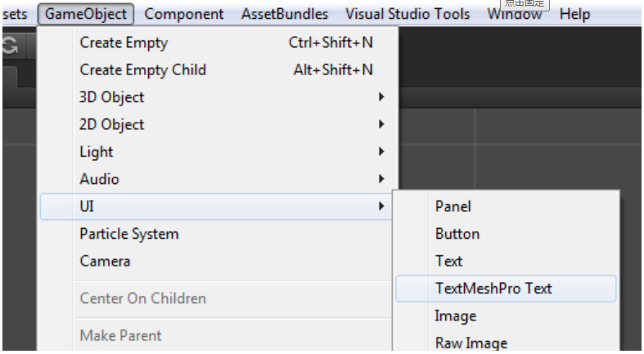
Task: Add a UI Image element
Action: pos(456,316)
